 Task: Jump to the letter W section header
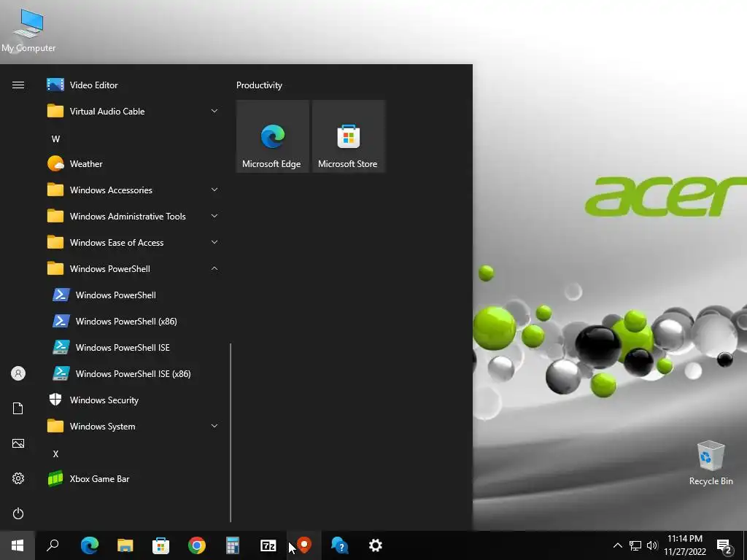click(x=55, y=139)
